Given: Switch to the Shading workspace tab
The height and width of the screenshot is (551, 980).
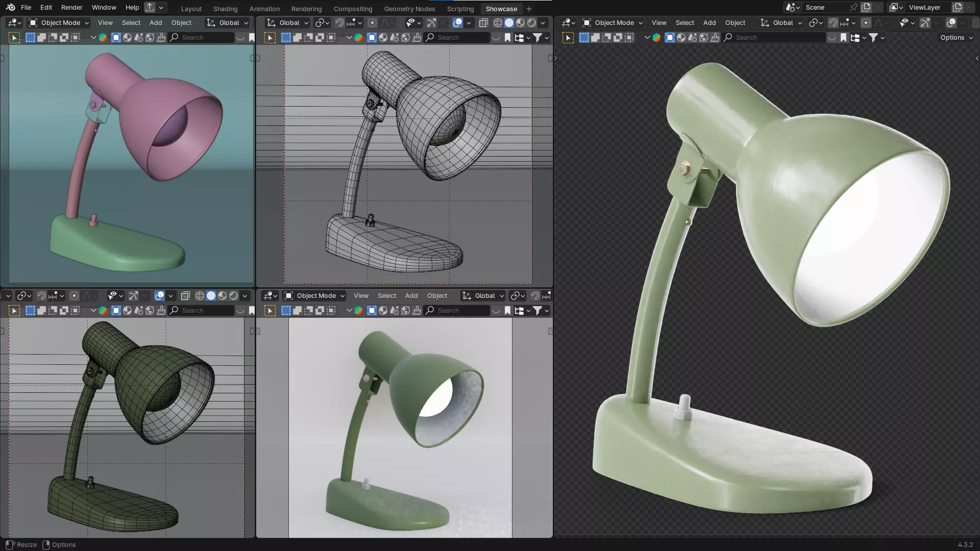Looking at the screenshot, I should pos(225,9).
